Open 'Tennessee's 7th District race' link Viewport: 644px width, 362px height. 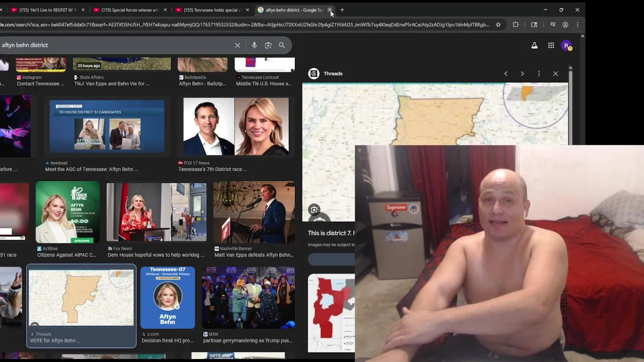[x=212, y=169]
